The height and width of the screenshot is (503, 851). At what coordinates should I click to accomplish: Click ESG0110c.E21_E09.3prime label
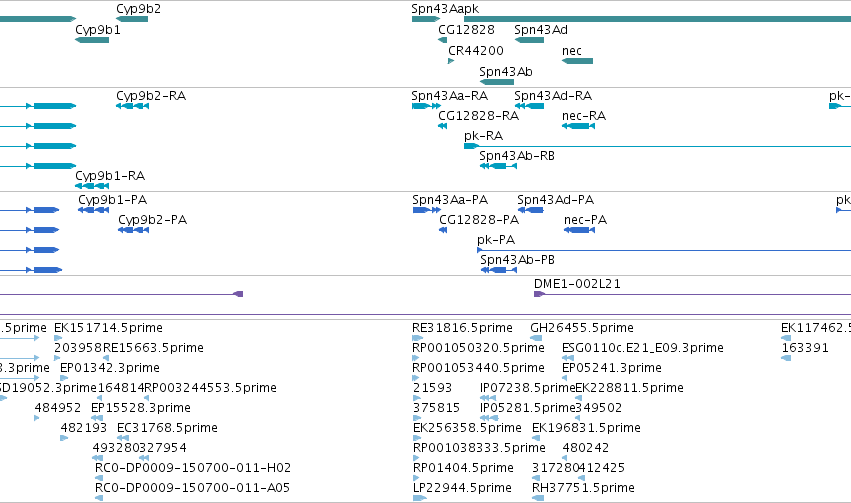click(643, 348)
